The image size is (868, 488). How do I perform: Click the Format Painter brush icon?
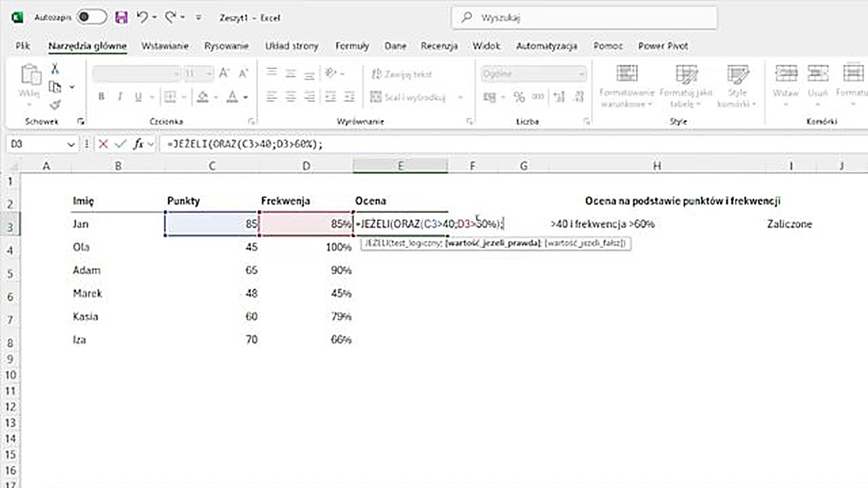click(x=55, y=104)
